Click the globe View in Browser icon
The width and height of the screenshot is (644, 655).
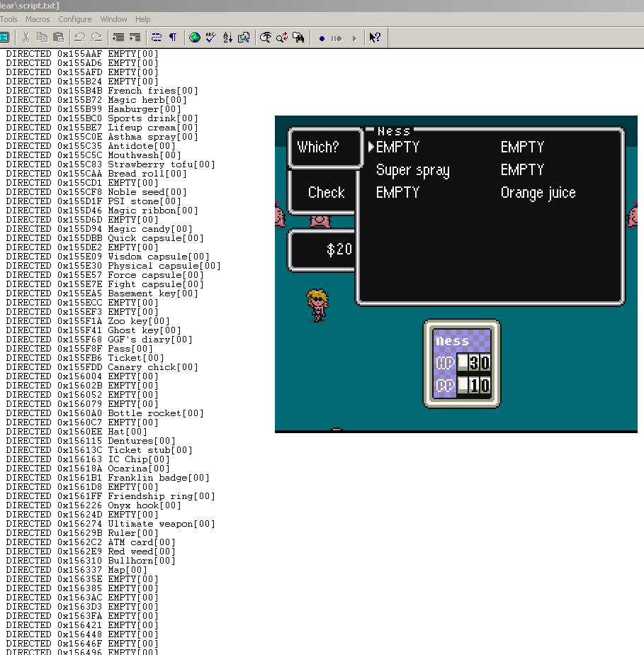(x=194, y=38)
